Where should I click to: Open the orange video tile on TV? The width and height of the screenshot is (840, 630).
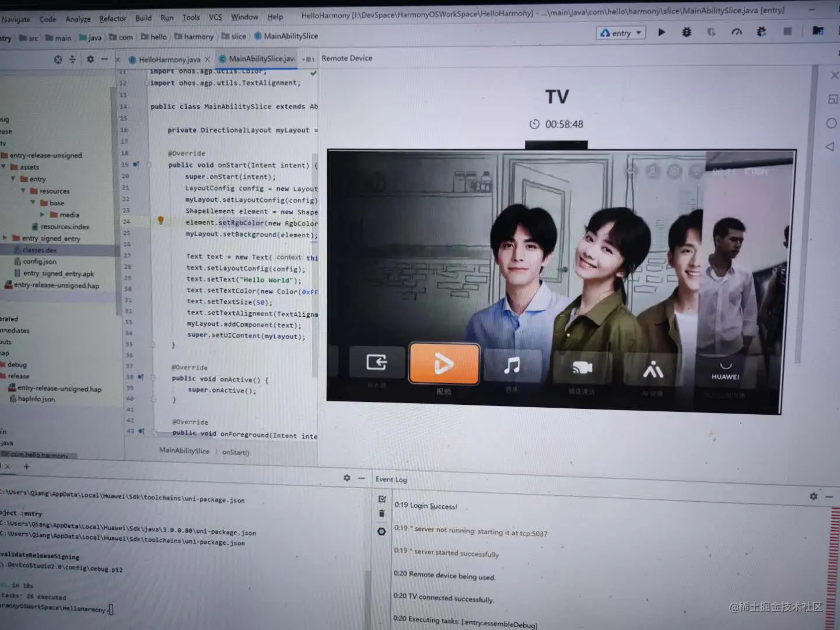tap(444, 363)
